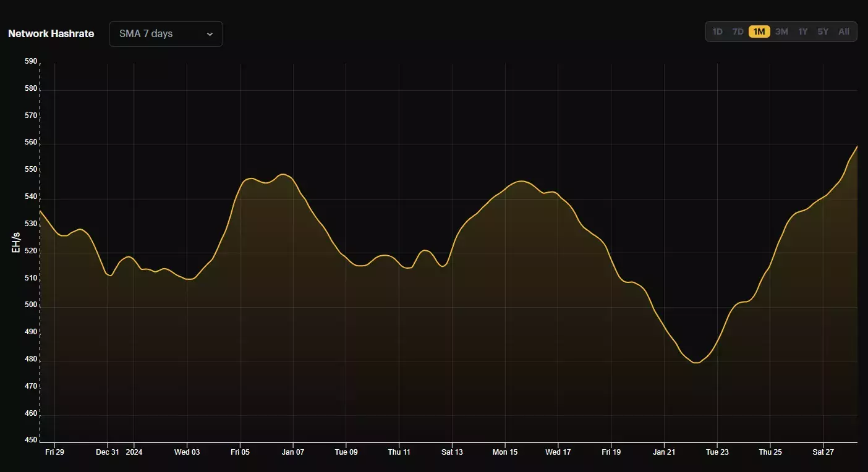Switch to the 3M time range

coord(781,32)
